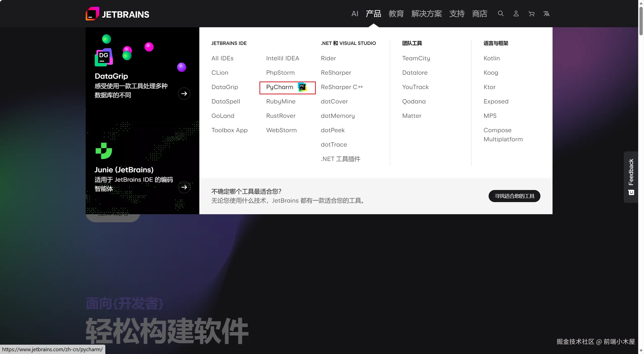The height and width of the screenshot is (354, 644).
Task: Open the PyCharm product page
Action: point(279,87)
